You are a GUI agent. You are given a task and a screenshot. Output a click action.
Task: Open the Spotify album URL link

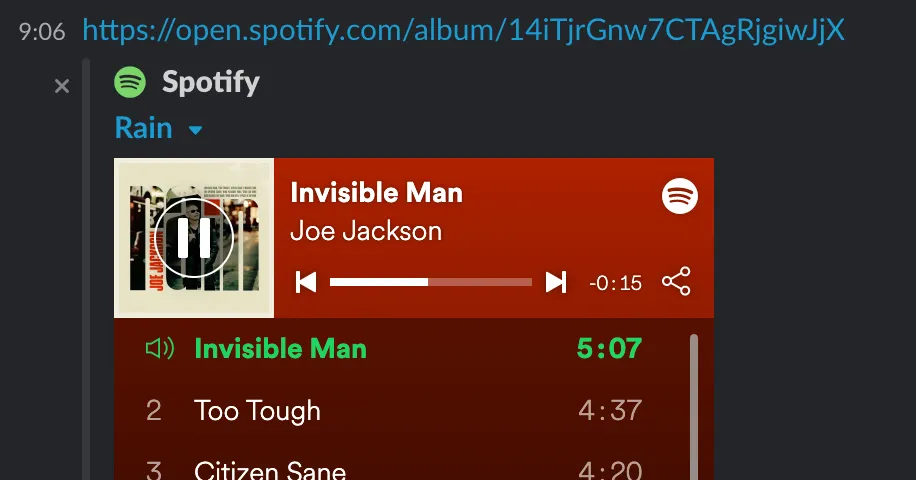pyautogui.click(x=463, y=29)
